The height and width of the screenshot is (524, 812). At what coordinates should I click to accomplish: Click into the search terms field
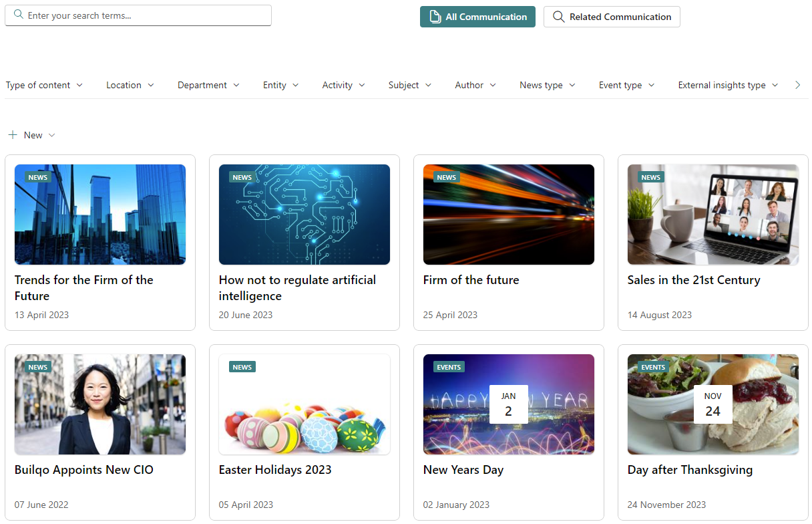[138, 15]
